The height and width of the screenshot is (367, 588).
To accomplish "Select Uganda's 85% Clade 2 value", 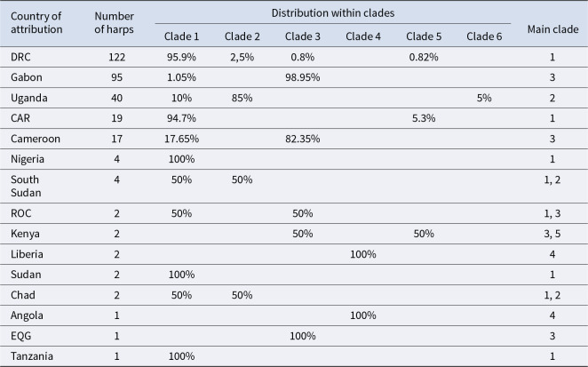I will pos(242,98).
